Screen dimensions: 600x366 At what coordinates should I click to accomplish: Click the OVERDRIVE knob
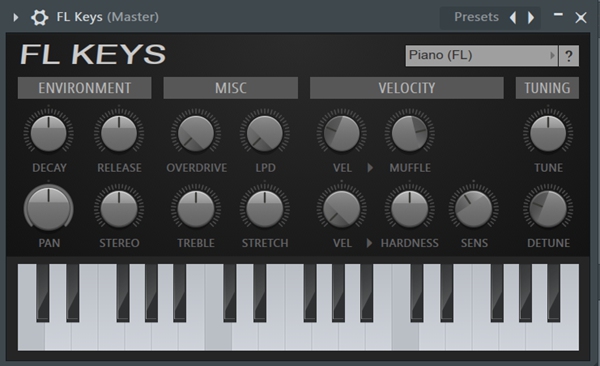(196, 134)
